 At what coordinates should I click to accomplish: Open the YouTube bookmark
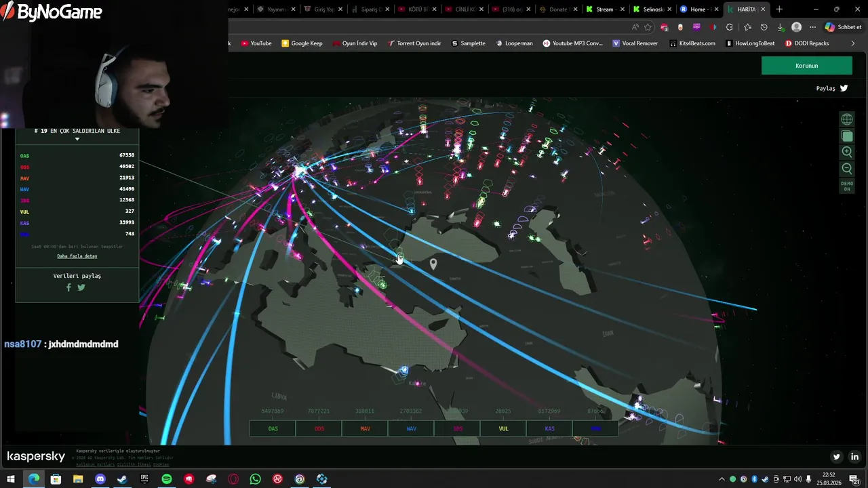(x=256, y=43)
